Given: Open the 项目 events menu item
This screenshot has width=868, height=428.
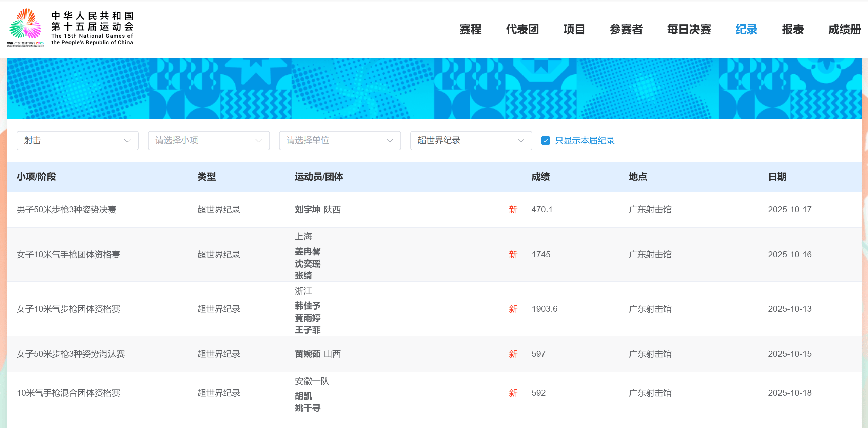Looking at the screenshot, I should 574,30.
